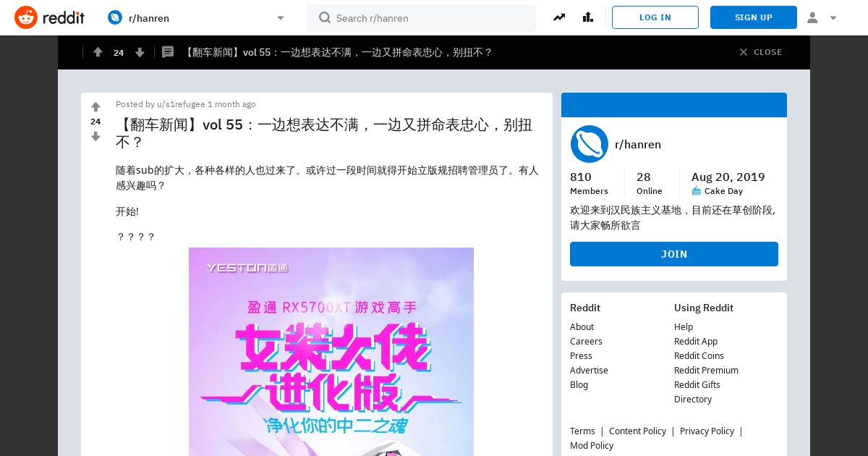Open the Reddit Premium link

click(706, 370)
